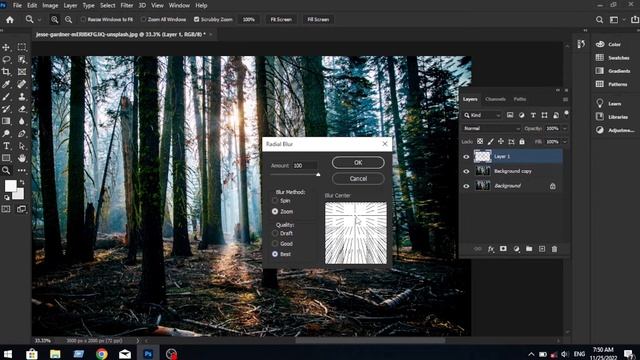The height and width of the screenshot is (360, 640).
Task: Select the Eraser tool
Action: [22, 109]
